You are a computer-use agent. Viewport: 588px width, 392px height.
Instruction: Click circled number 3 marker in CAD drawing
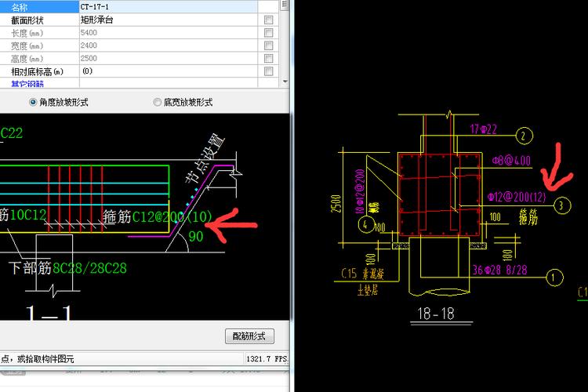coord(561,205)
